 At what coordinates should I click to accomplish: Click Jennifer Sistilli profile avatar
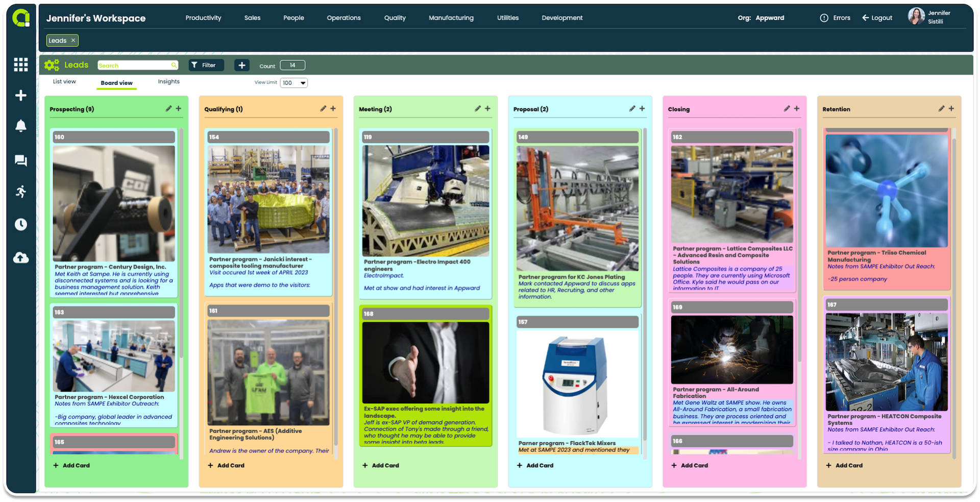916,16
